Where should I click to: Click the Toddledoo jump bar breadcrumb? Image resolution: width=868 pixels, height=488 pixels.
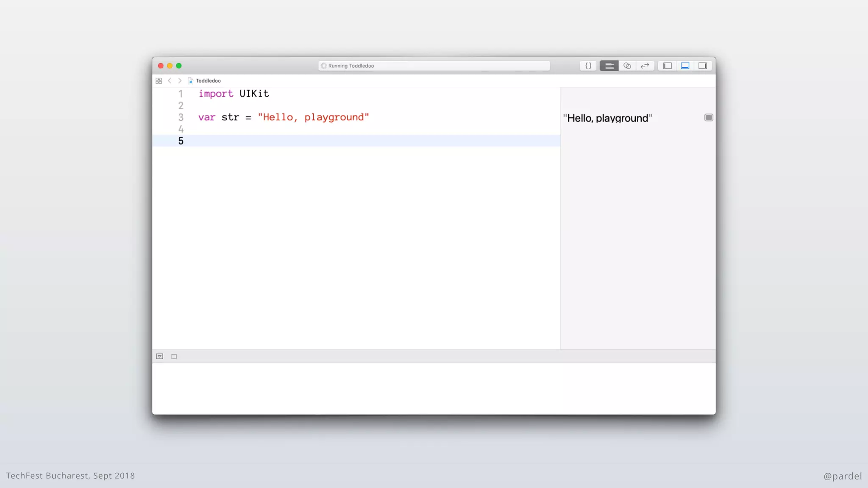coord(208,80)
